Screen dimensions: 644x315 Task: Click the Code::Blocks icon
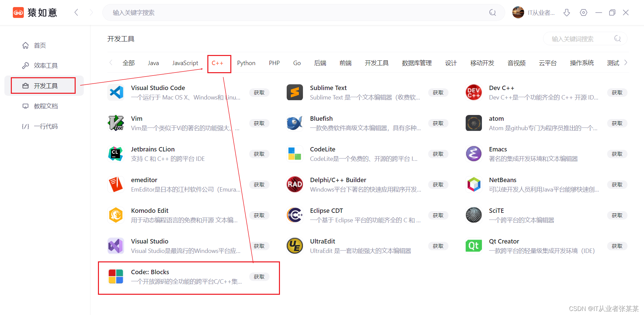pos(116,277)
